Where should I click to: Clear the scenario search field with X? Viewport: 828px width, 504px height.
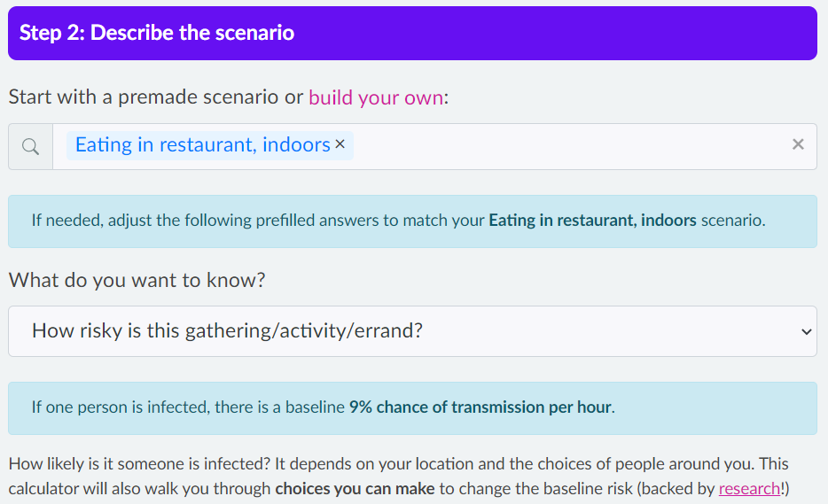click(x=798, y=144)
